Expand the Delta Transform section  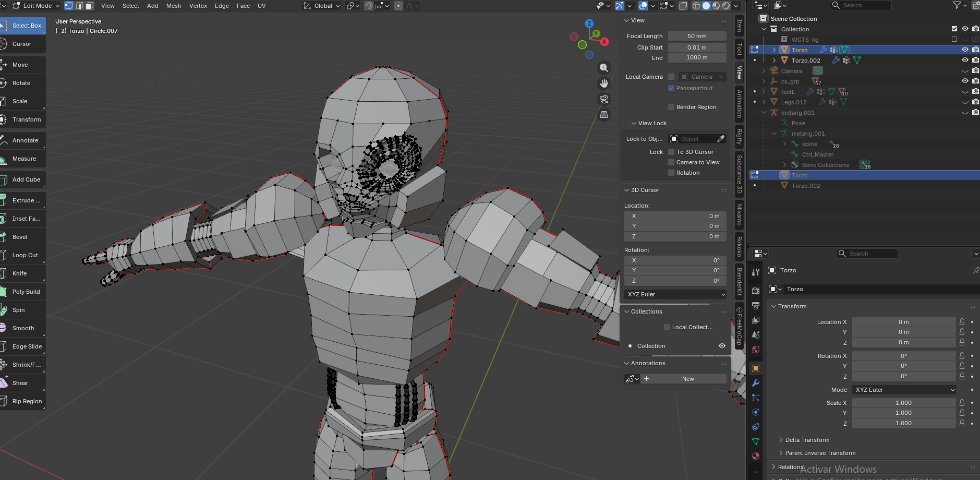pos(807,440)
